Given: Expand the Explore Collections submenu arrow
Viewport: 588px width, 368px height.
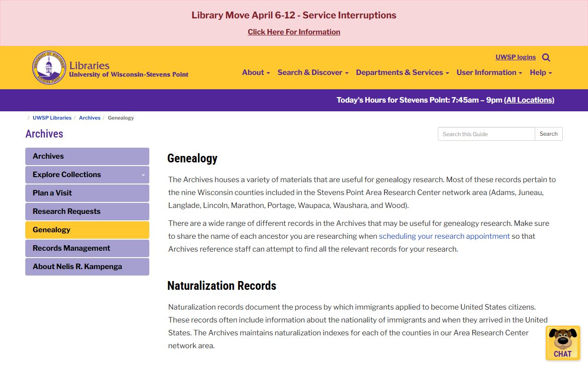Looking at the screenshot, I should point(143,175).
